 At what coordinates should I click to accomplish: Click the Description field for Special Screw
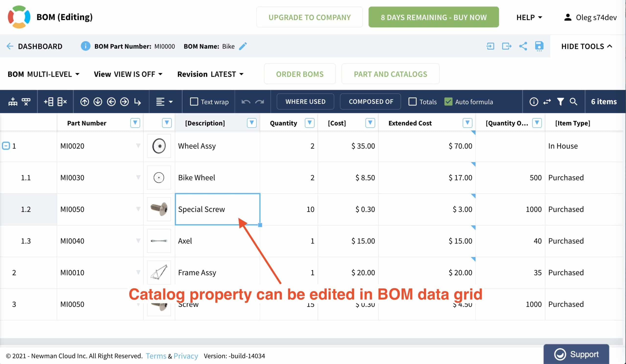(x=217, y=209)
